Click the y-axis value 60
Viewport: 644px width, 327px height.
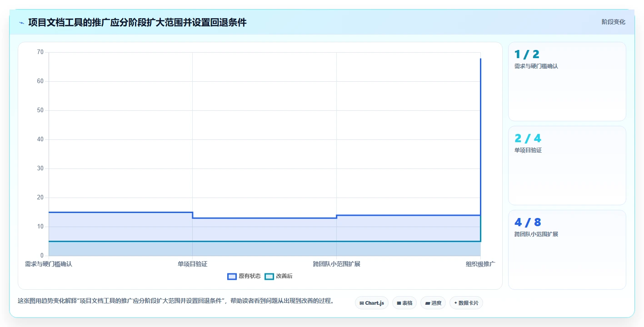pyautogui.click(x=40, y=81)
